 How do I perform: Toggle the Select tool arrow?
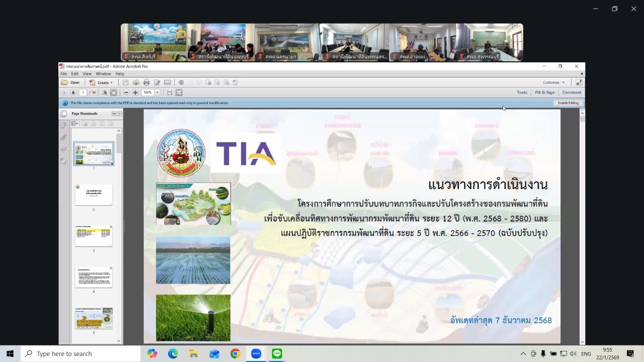coord(105,93)
